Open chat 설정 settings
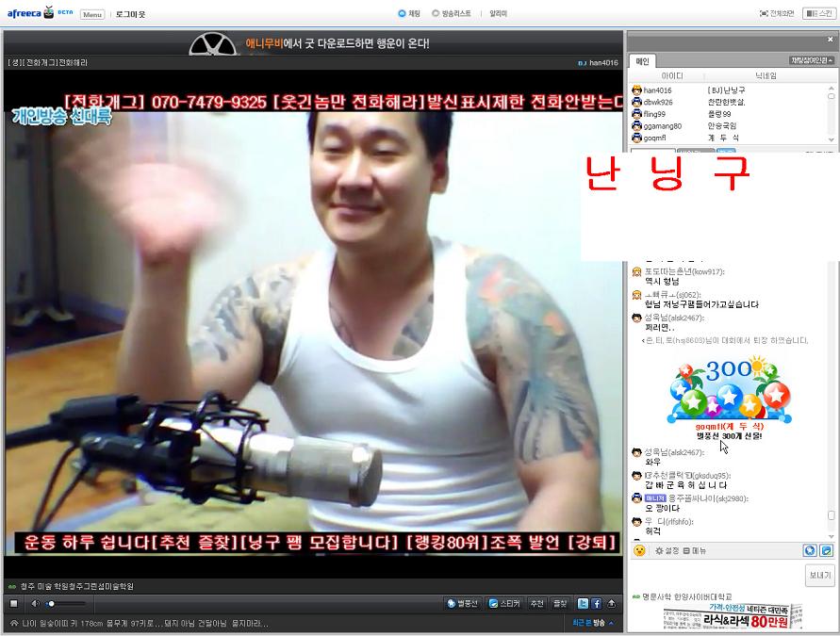The width and height of the screenshot is (840, 636). click(x=667, y=551)
